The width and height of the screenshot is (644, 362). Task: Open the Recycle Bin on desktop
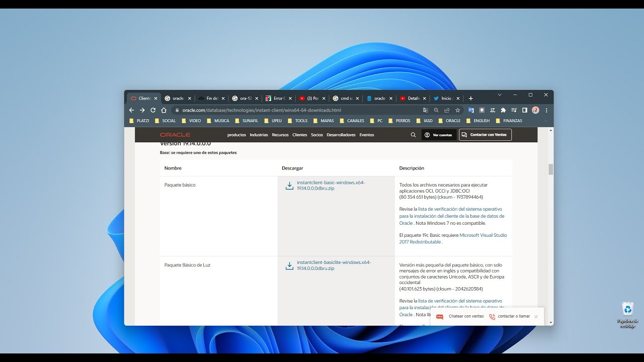tap(628, 315)
